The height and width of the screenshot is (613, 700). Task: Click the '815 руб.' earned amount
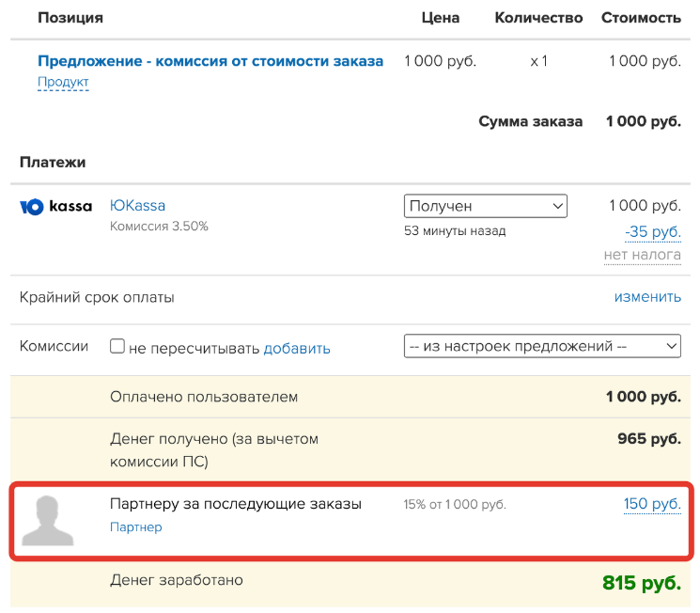[x=642, y=583]
